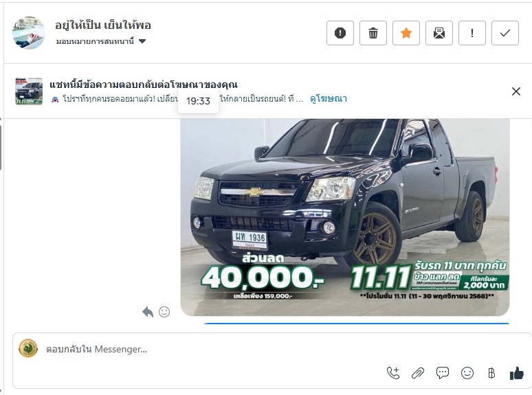Viewport: 532px width, 395px height.
Task: Start a call with phone icon
Action: coord(393,373)
